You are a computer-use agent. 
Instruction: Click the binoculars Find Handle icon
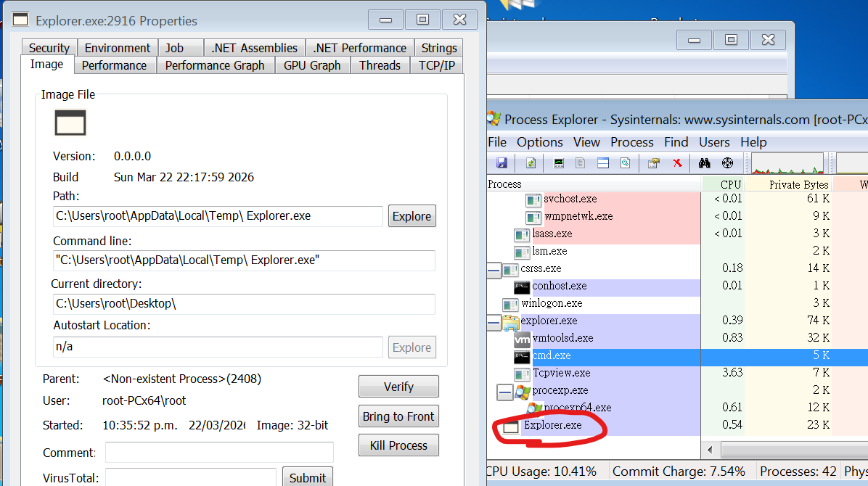tap(703, 163)
